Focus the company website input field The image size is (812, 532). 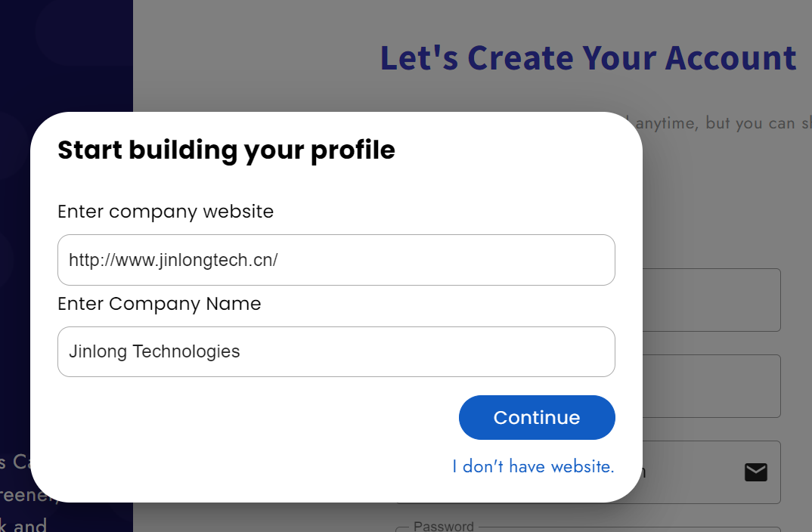click(336, 260)
